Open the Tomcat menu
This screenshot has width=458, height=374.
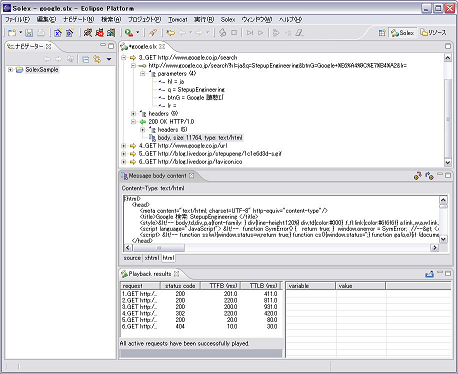pos(178,20)
